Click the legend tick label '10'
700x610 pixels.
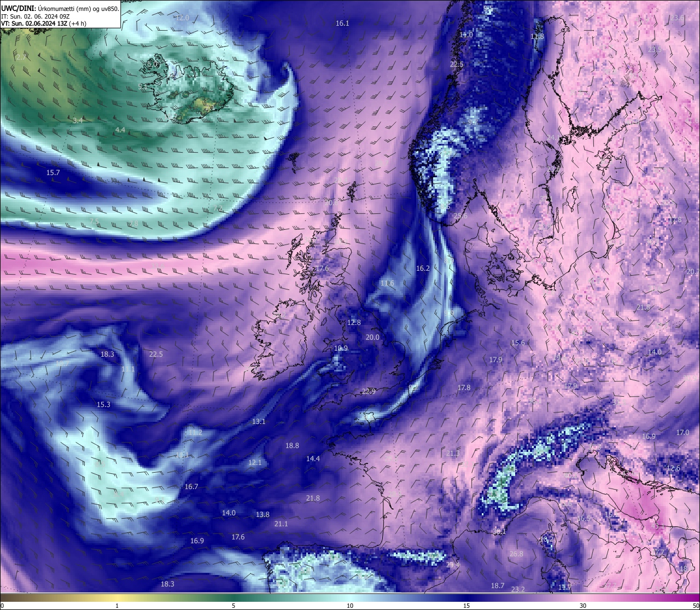pyautogui.click(x=350, y=606)
